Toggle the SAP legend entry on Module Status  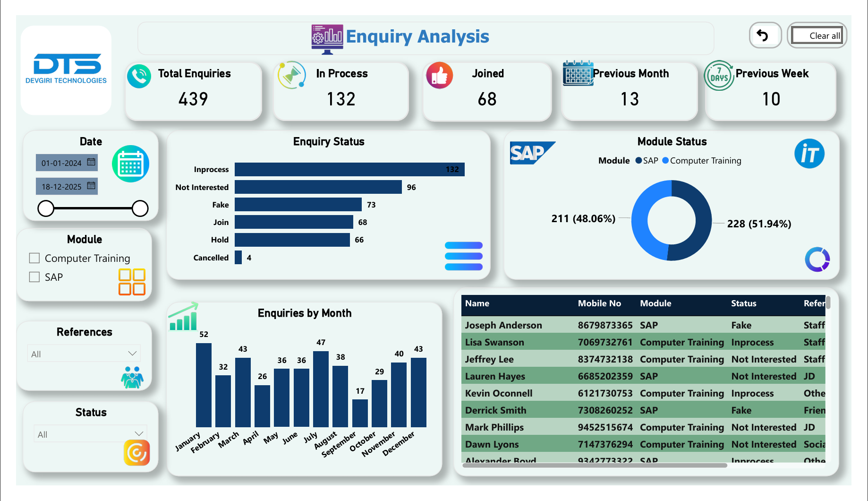(x=647, y=160)
